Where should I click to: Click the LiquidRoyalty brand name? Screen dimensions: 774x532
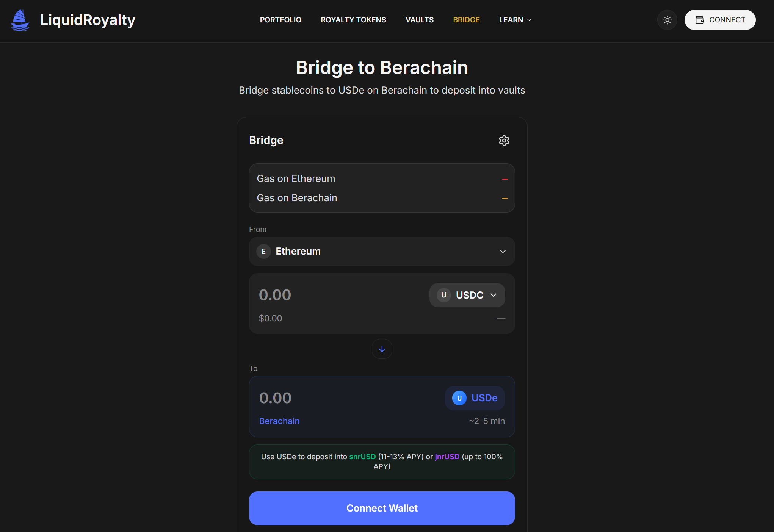[88, 20]
